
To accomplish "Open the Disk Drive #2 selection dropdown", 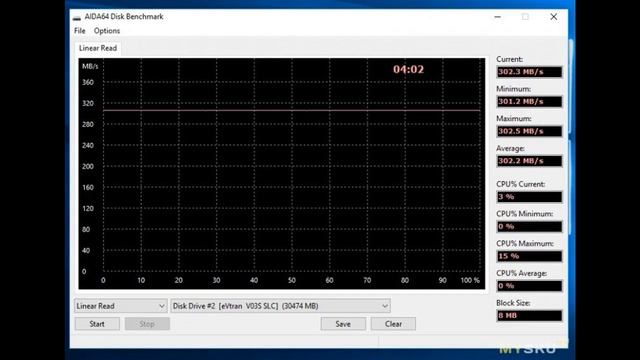I will coord(280,306).
